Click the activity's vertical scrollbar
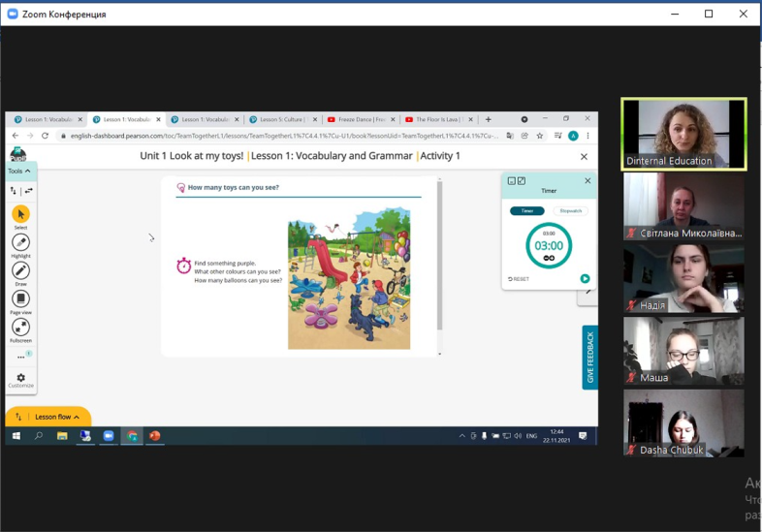The image size is (762, 532). [439, 257]
